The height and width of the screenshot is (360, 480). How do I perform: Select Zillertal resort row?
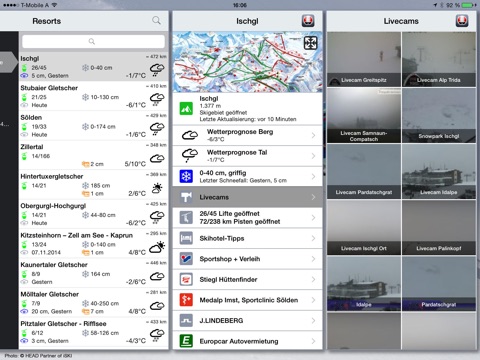click(x=93, y=155)
